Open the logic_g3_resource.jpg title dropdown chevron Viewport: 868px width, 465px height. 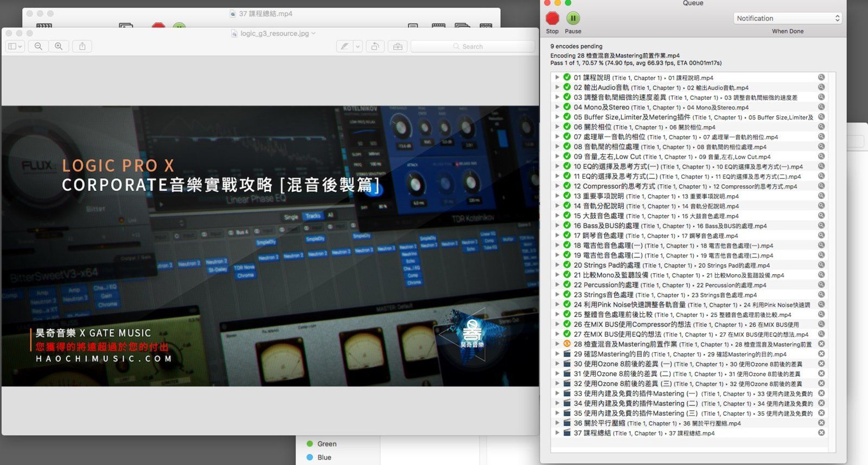313,34
